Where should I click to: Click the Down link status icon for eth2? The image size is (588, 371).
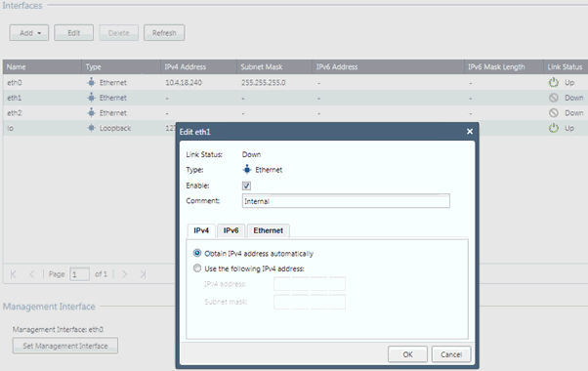(554, 113)
